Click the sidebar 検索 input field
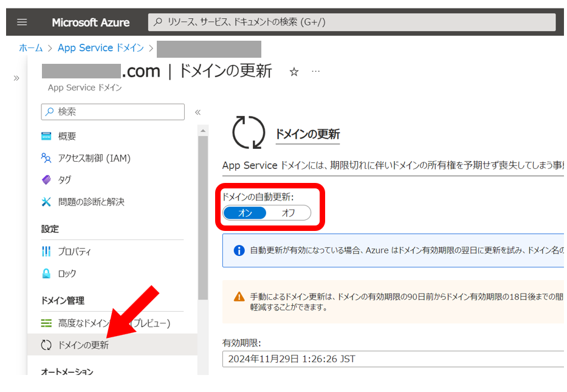 pos(113,112)
